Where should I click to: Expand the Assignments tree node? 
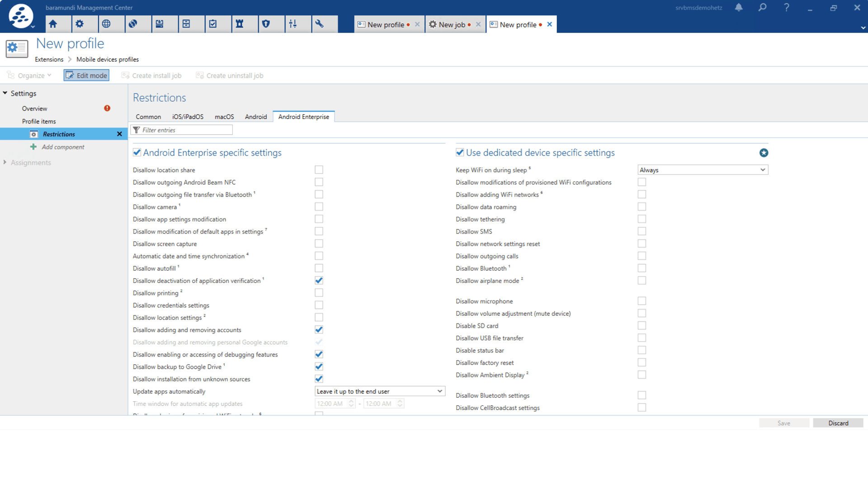point(5,162)
